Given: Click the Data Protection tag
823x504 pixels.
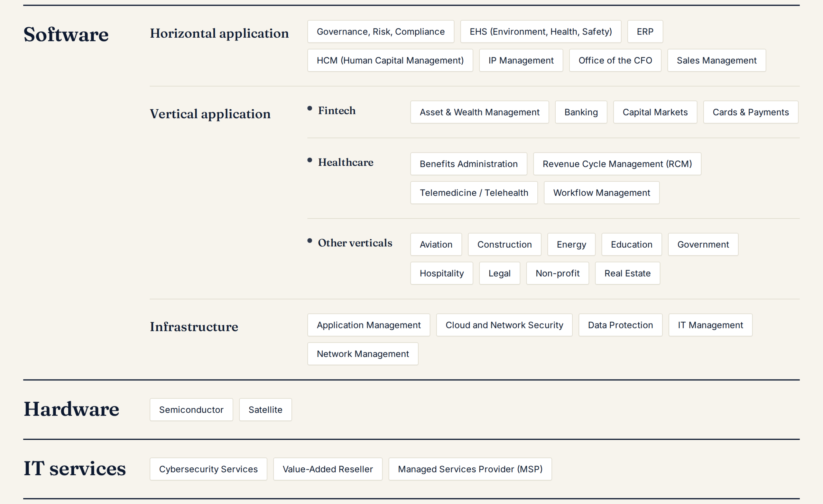Looking at the screenshot, I should click(x=621, y=325).
